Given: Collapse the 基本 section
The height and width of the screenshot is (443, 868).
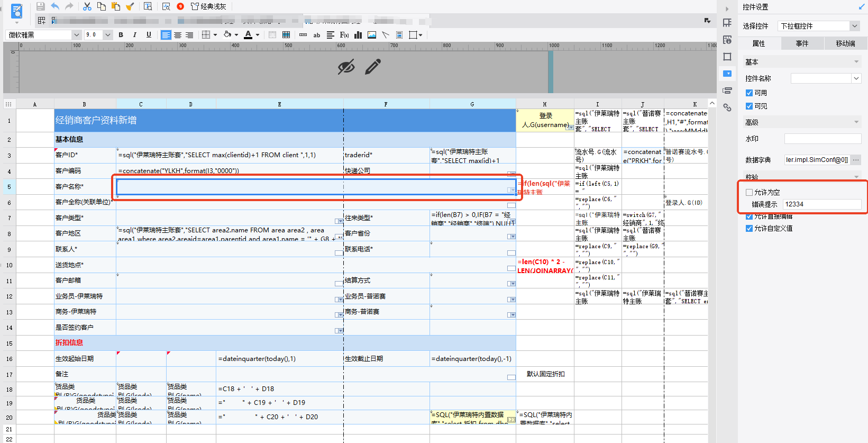Looking at the screenshot, I should pos(856,62).
